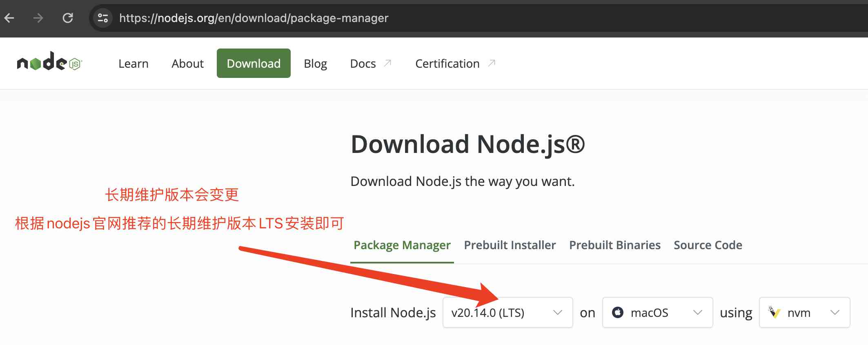Image resolution: width=868 pixels, height=345 pixels.
Task: Open the Certification external link
Action: (x=447, y=64)
